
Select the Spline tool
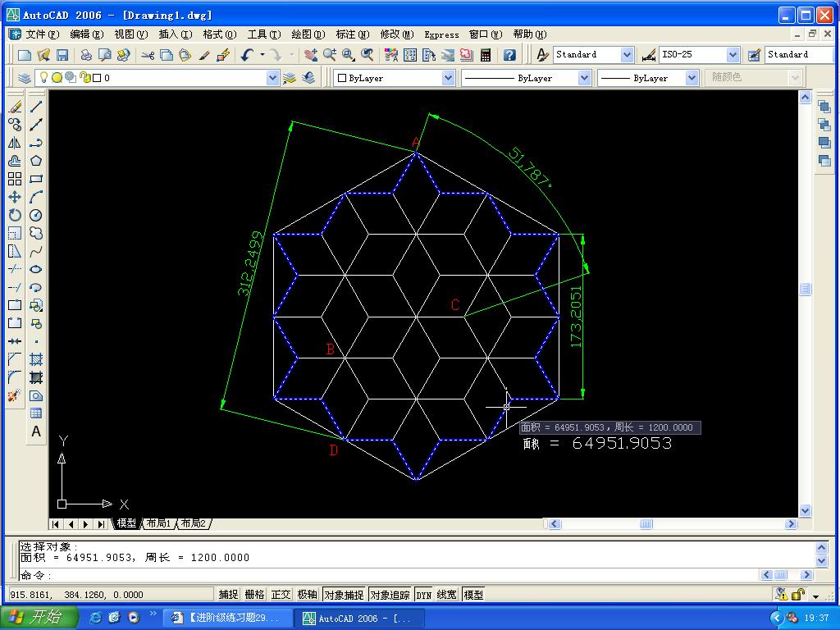(36, 251)
